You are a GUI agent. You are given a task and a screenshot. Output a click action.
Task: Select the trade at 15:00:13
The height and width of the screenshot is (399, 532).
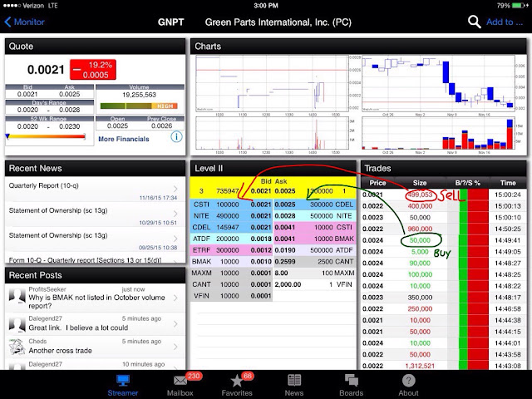[444, 206]
